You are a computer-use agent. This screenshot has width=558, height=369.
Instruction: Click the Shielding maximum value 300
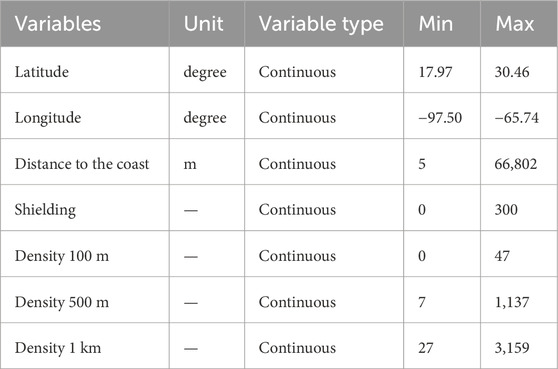pos(506,210)
